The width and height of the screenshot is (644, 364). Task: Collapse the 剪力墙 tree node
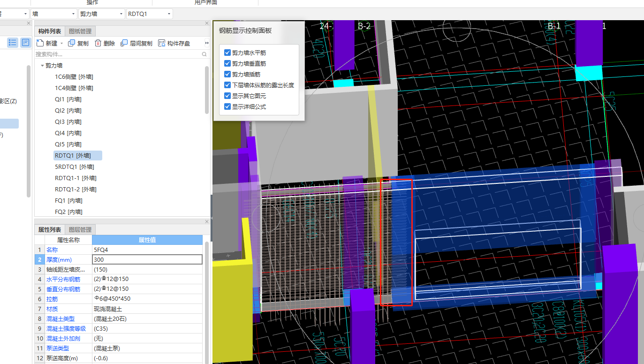(x=42, y=66)
